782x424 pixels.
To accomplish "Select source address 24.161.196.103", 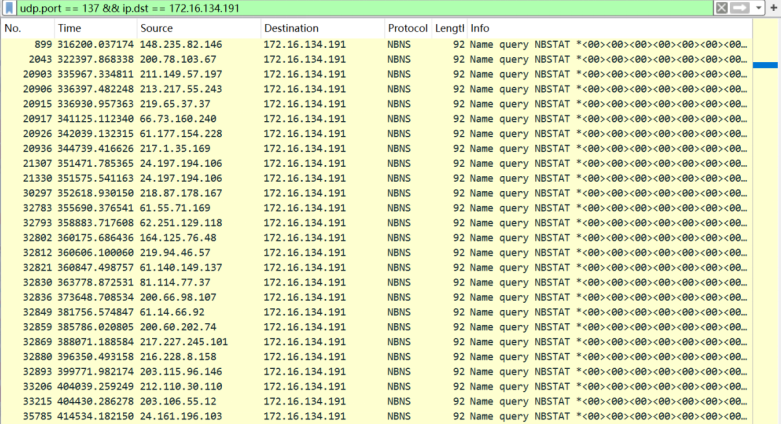I will click(181, 417).
